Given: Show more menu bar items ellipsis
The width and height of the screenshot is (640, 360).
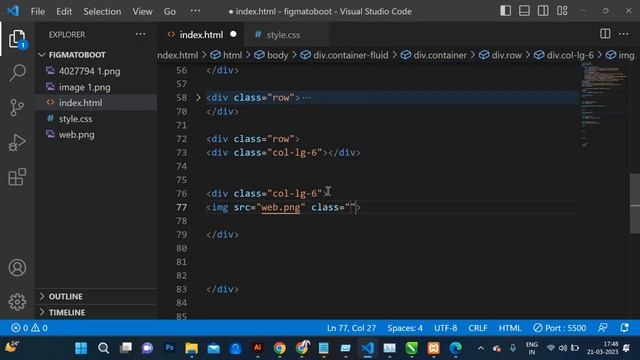Looking at the screenshot, I should point(195,11).
